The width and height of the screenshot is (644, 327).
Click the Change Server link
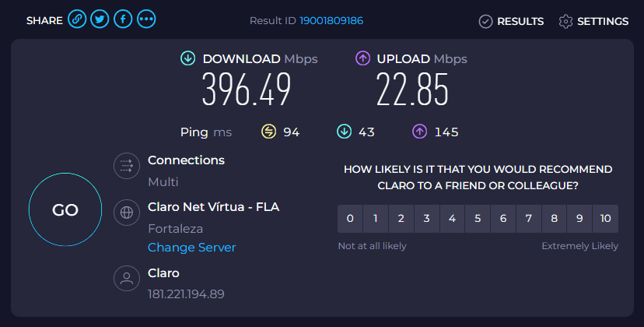pyautogui.click(x=191, y=248)
